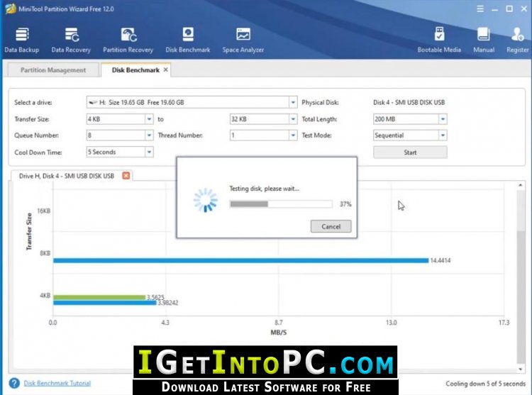532x395 pixels.
Task: Expand the Thread Number dropdown
Action: pyautogui.click(x=293, y=135)
